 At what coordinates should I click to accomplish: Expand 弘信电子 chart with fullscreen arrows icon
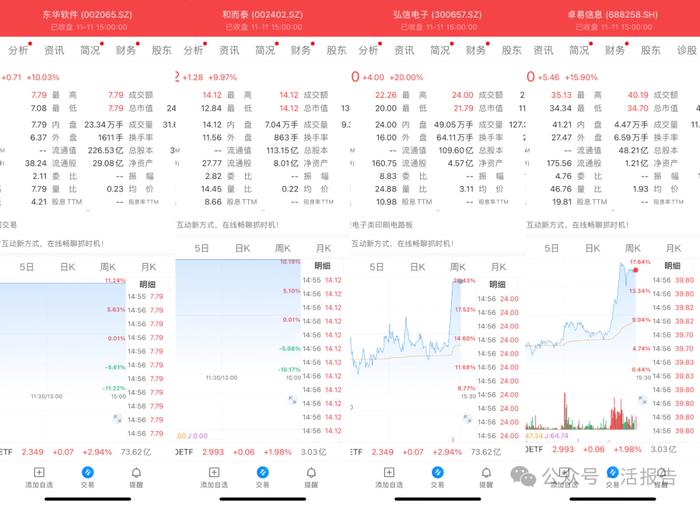[x=467, y=418]
